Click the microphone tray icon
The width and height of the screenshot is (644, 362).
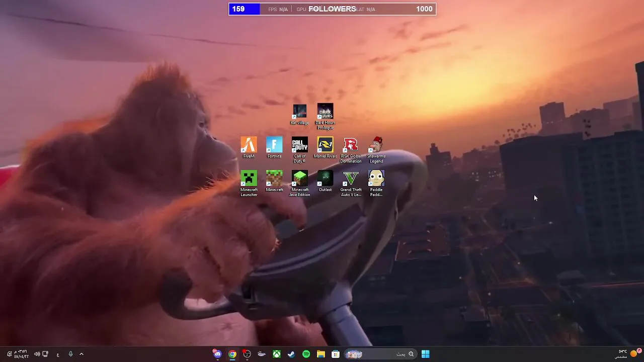70,354
